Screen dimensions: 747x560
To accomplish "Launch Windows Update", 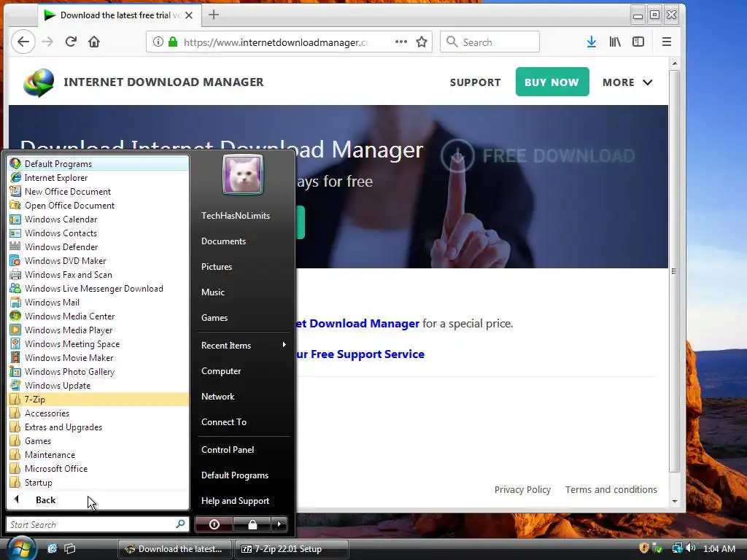I will click(98, 385).
